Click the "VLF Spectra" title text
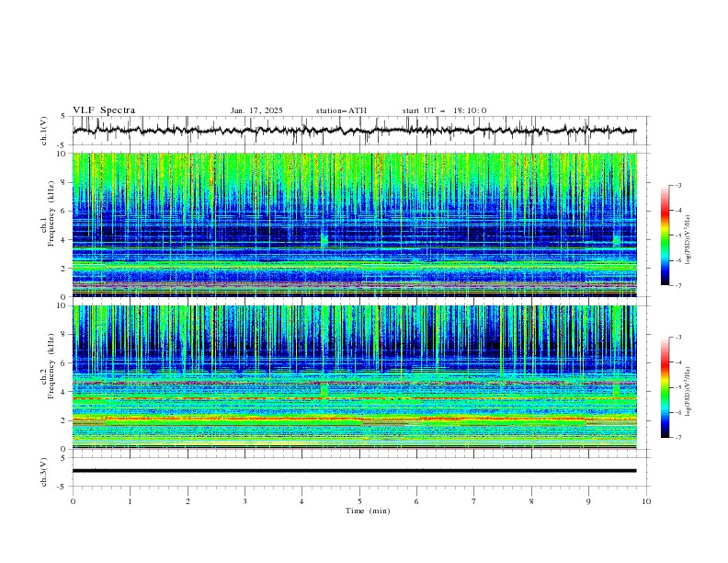This screenshot has width=728, height=563. point(104,110)
